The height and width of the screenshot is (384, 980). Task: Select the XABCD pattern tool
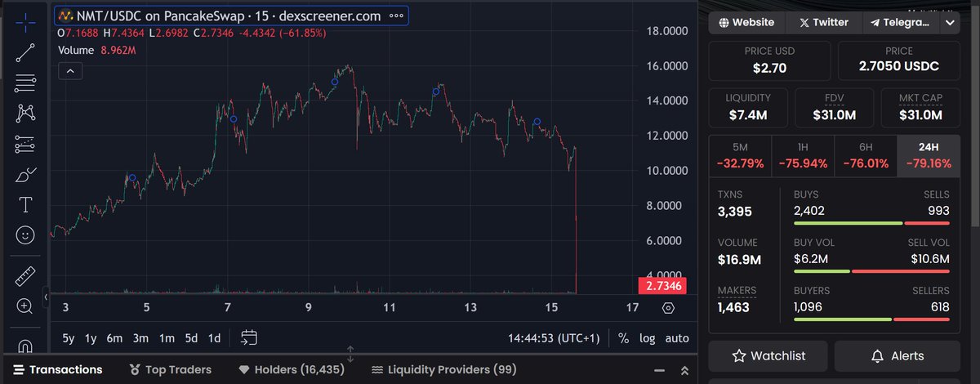coord(25,114)
